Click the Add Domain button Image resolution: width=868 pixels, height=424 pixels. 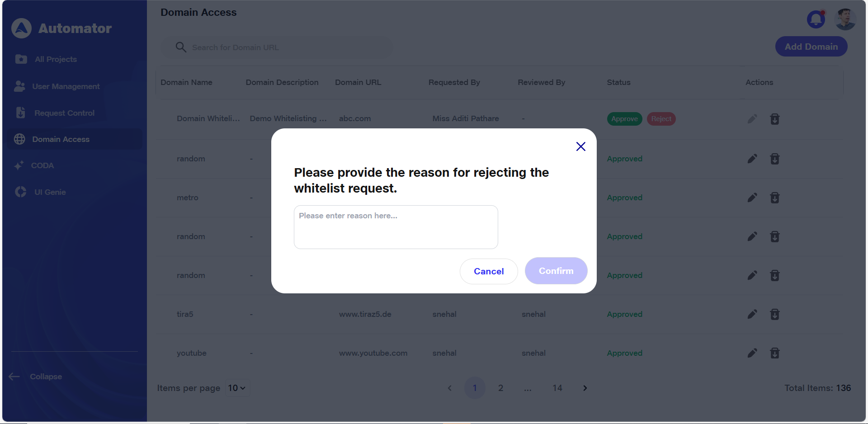tap(811, 47)
